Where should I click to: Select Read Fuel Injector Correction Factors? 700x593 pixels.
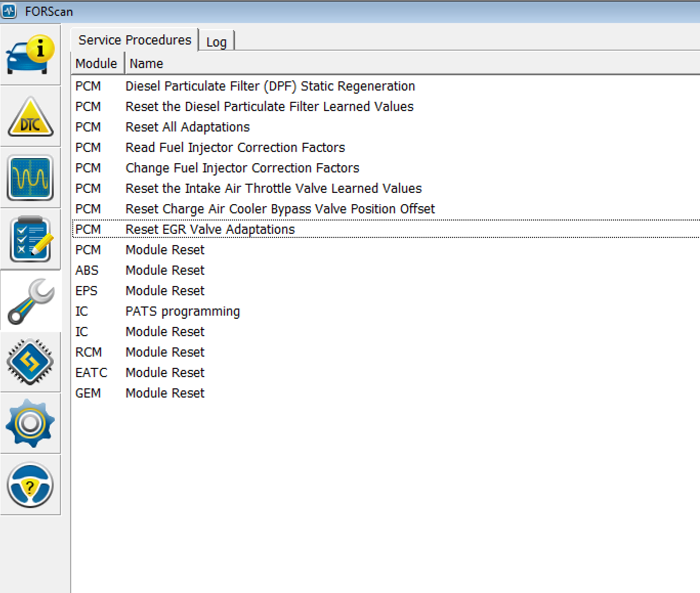click(x=235, y=147)
